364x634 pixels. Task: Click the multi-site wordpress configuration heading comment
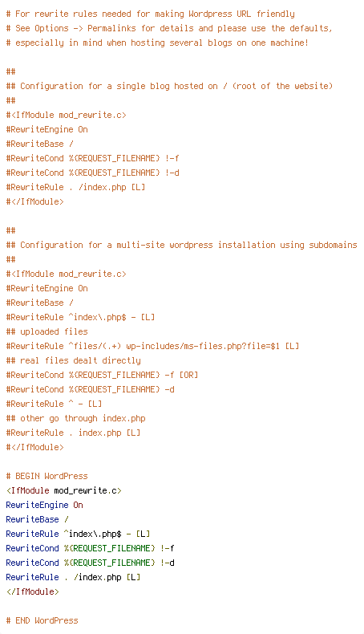coord(182,245)
